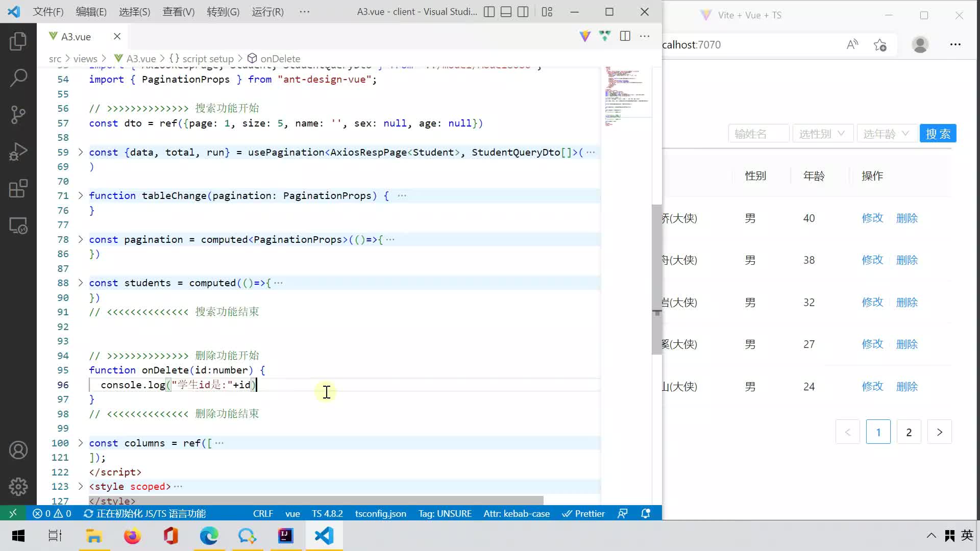Expand folded tableChange function at line 71
980x551 pixels.
80,195
